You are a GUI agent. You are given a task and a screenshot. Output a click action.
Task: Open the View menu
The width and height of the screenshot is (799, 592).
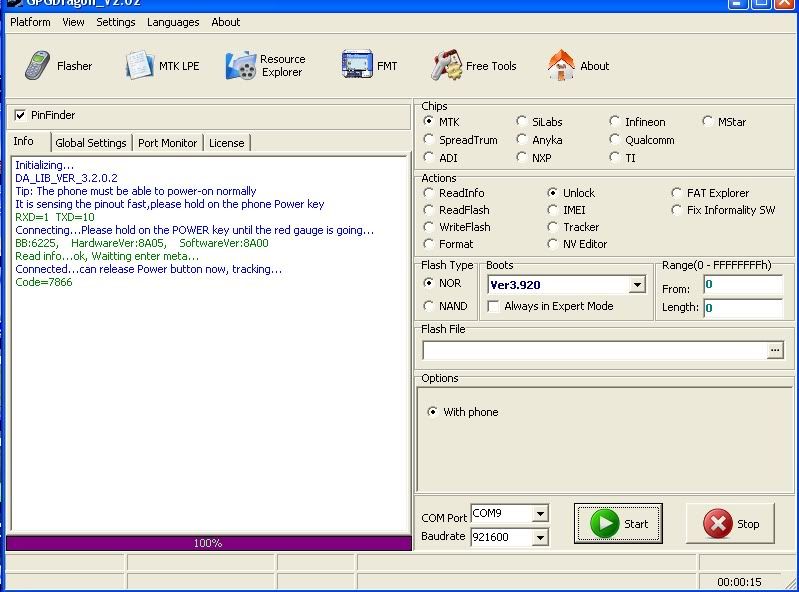point(73,22)
